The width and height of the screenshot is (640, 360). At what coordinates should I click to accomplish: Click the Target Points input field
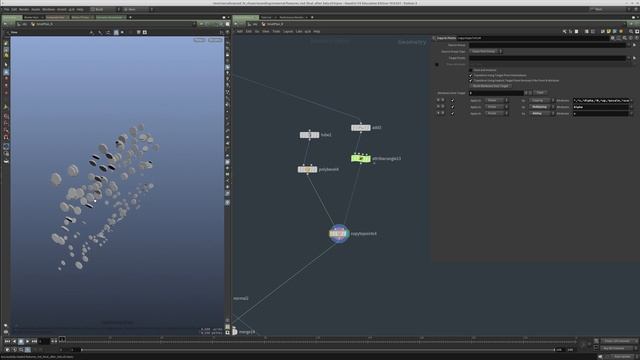point(547,58)
